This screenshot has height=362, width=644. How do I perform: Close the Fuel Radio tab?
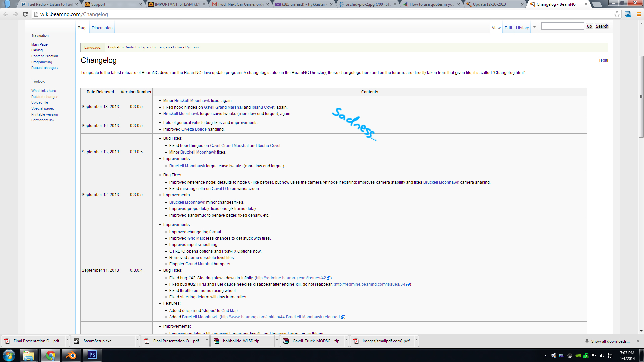point(77,4)
